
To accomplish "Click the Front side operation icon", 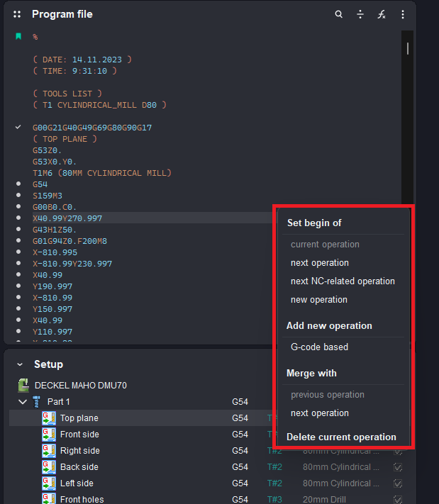I will coord(48,435).
